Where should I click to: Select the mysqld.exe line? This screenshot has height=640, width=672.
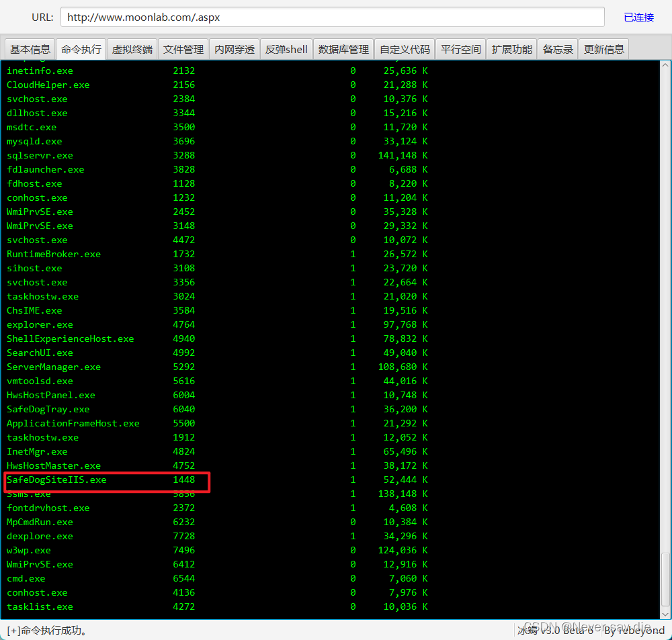click(217, 142)
